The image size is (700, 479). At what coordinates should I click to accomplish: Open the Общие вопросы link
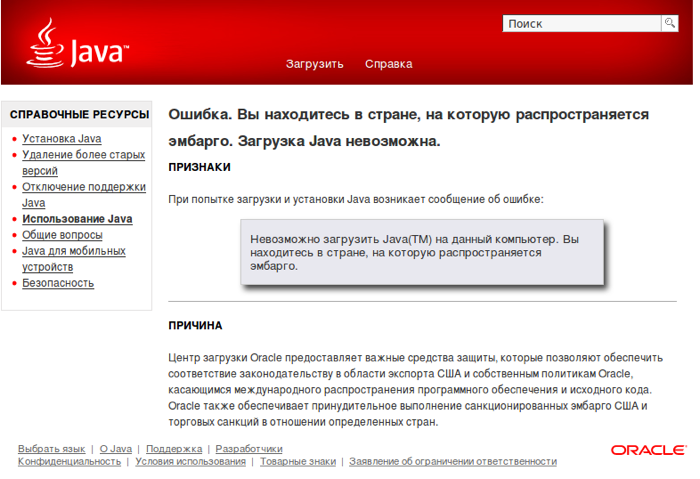pos(62,235)
